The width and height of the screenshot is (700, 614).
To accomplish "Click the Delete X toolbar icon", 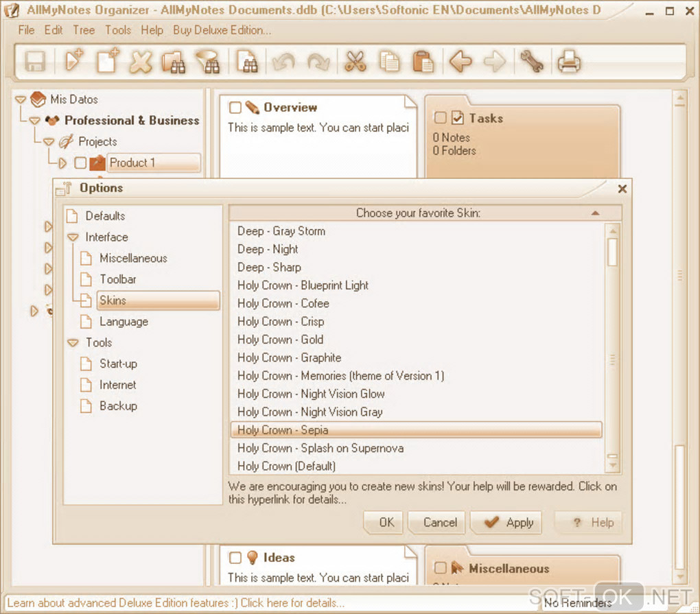I will click(x=141, y=62).
